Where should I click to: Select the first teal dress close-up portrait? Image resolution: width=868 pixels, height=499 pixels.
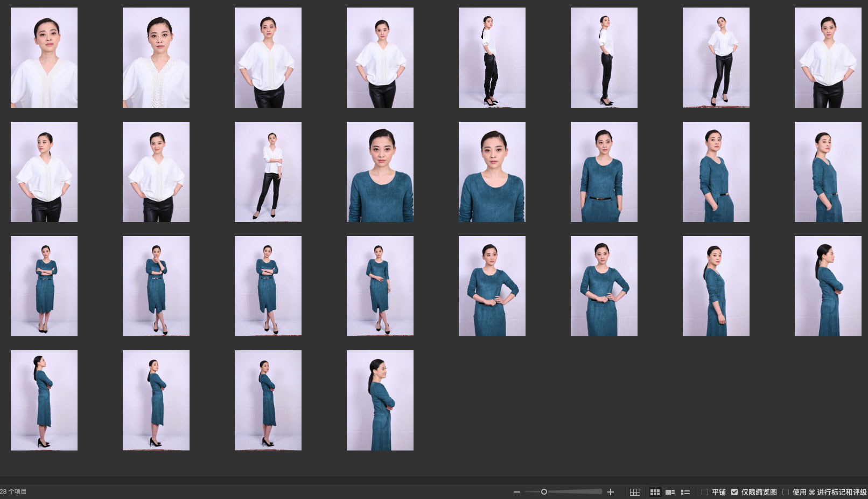(380, 172)
